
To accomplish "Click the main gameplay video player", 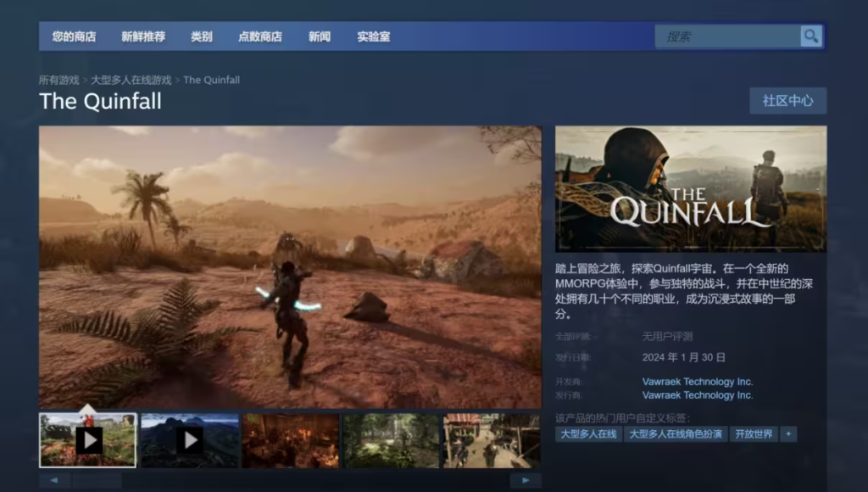I will click(x=290, y=267).
